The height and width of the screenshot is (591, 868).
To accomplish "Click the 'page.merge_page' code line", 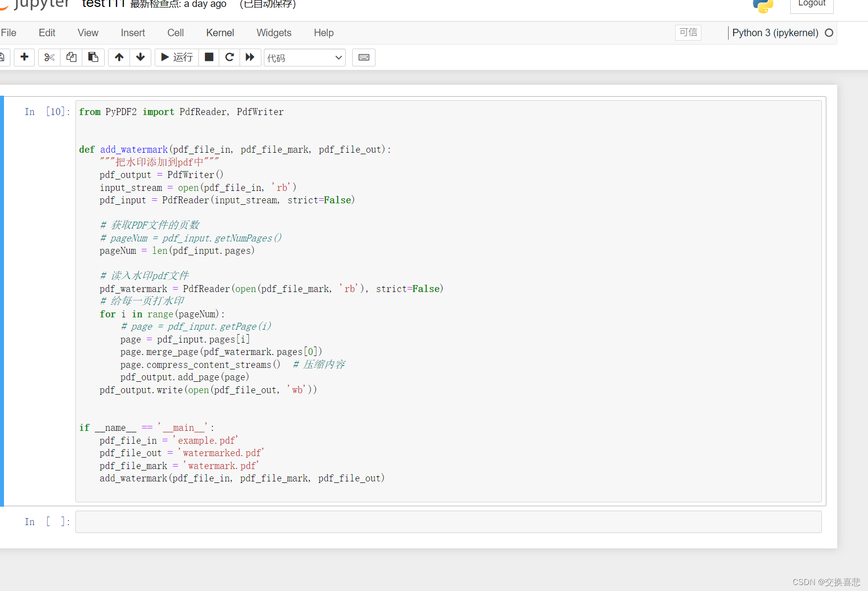I will click(221, 352).
